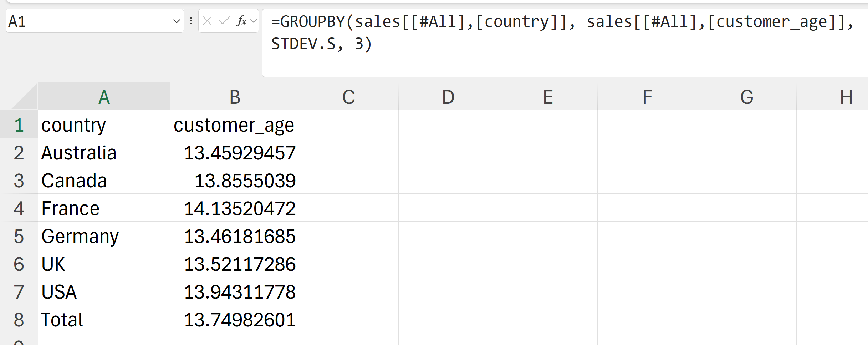868x345 pixels.
Task: Click the Insert Function fx icon
Action: 241,21
